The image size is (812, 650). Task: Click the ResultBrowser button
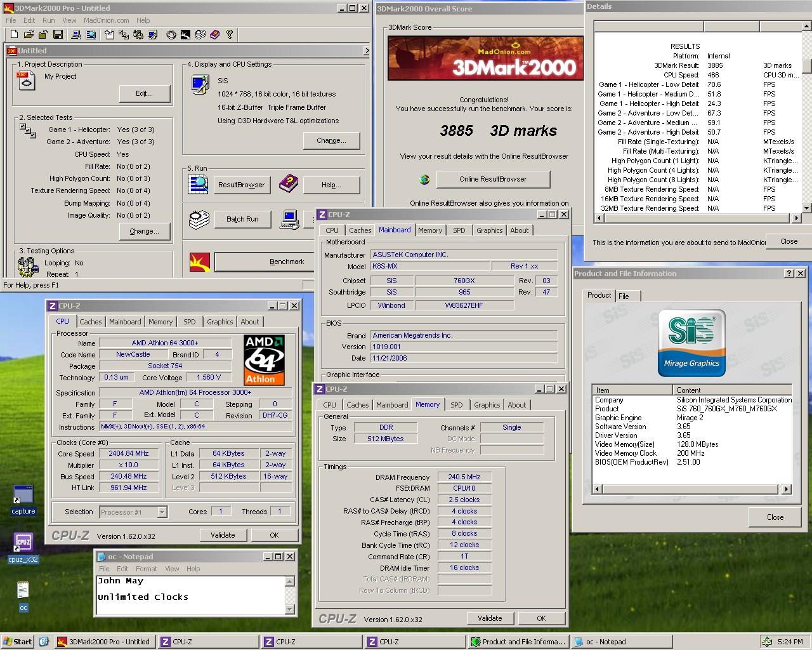click(x=241, y=185)
